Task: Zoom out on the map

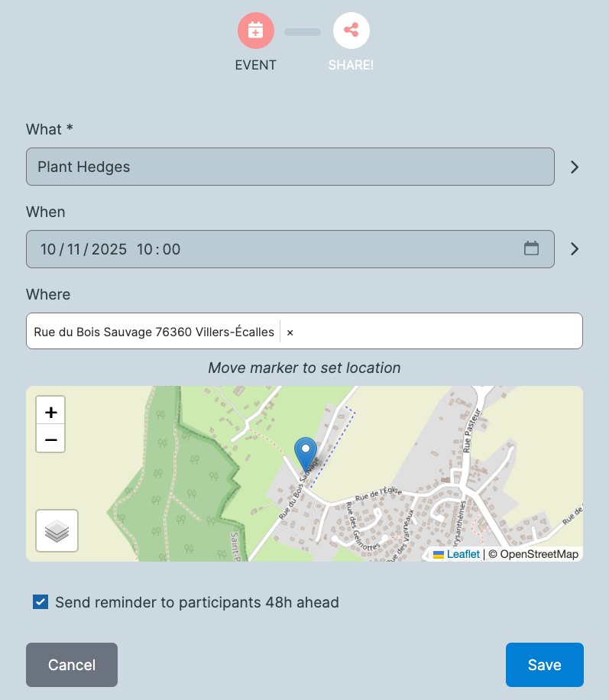Action: [x=50, y=439]
